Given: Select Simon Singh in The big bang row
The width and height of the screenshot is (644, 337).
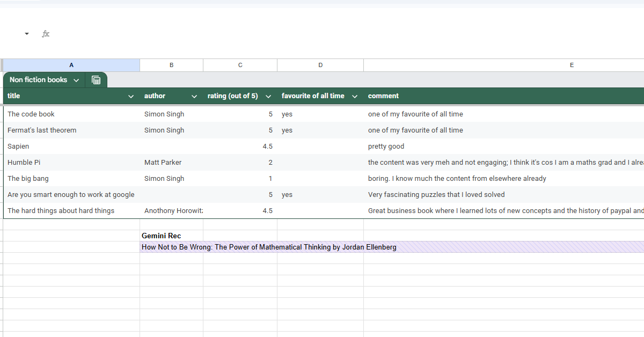Looking at the screenshot, I should pos(171,178).
